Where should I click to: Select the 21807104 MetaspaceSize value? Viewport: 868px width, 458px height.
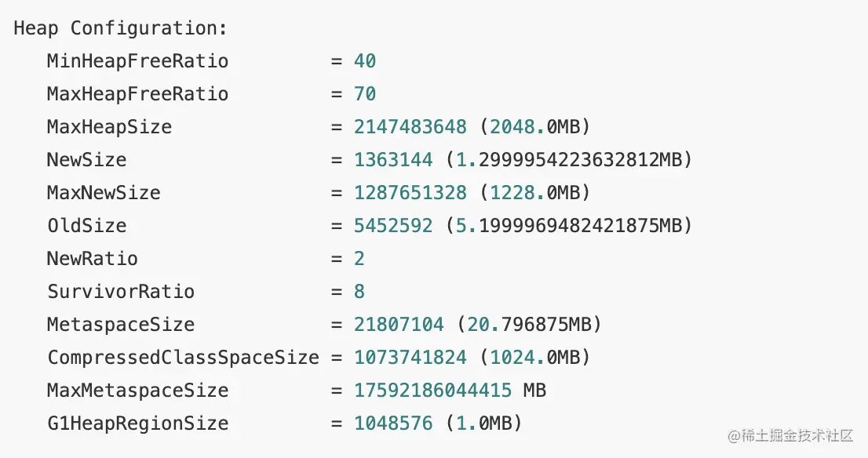click(x=399, y=325)
